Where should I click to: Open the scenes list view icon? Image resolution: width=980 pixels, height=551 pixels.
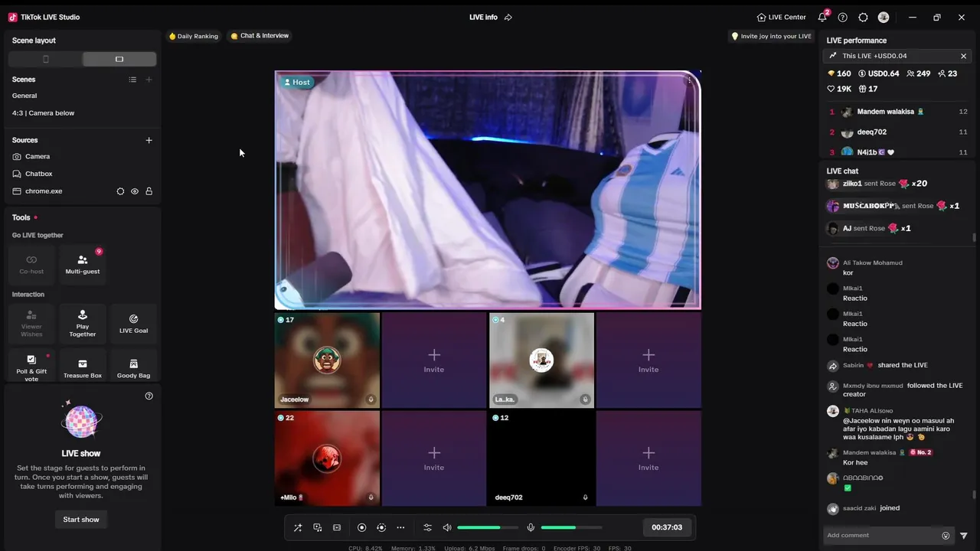pos(132,80)
